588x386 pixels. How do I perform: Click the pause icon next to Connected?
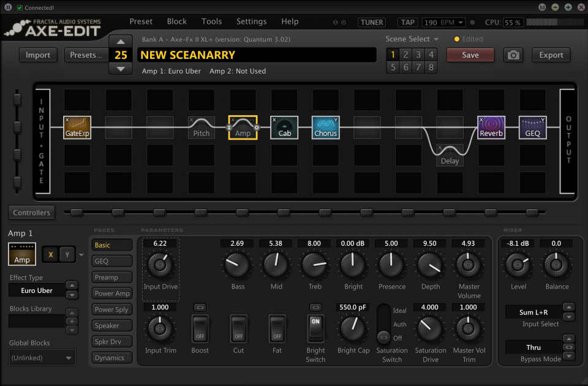(8, 7)
